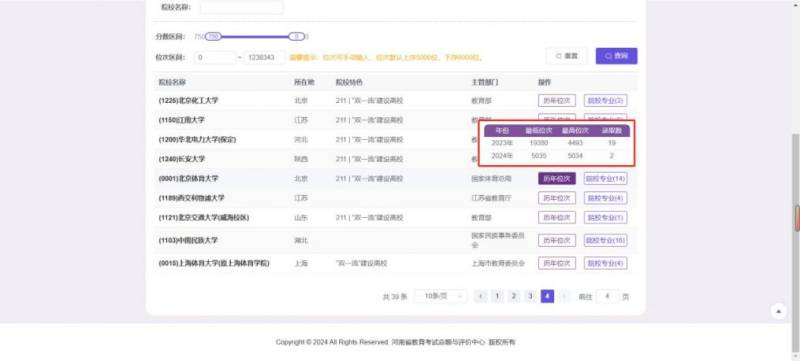Viewport: 800px width, 361px height.
Task: Click the previous page arrow in pagination
Action: point(480,296)
